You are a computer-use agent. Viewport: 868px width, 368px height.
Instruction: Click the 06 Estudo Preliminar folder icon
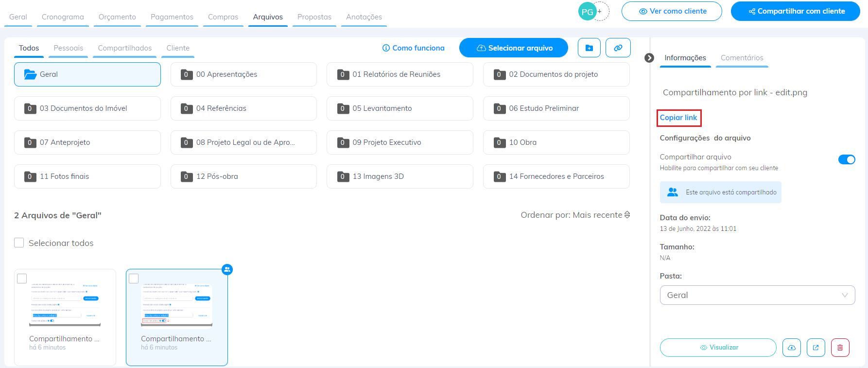tap(499, 108)
